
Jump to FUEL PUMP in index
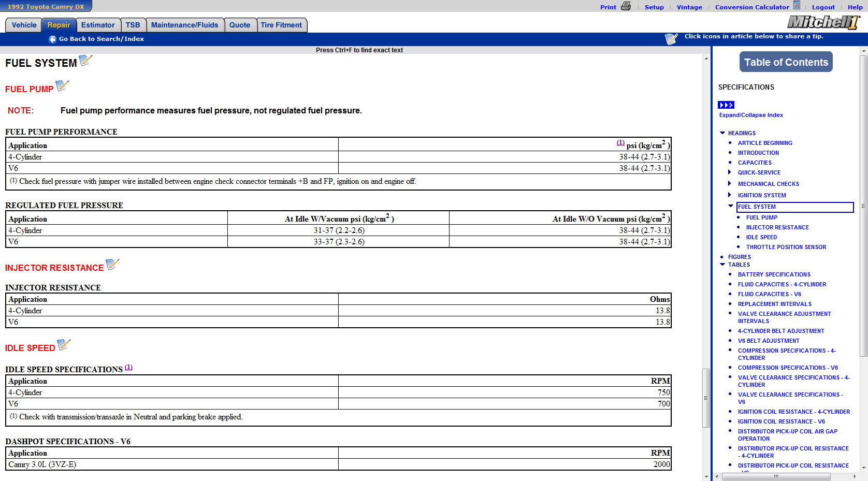[762, 217]
